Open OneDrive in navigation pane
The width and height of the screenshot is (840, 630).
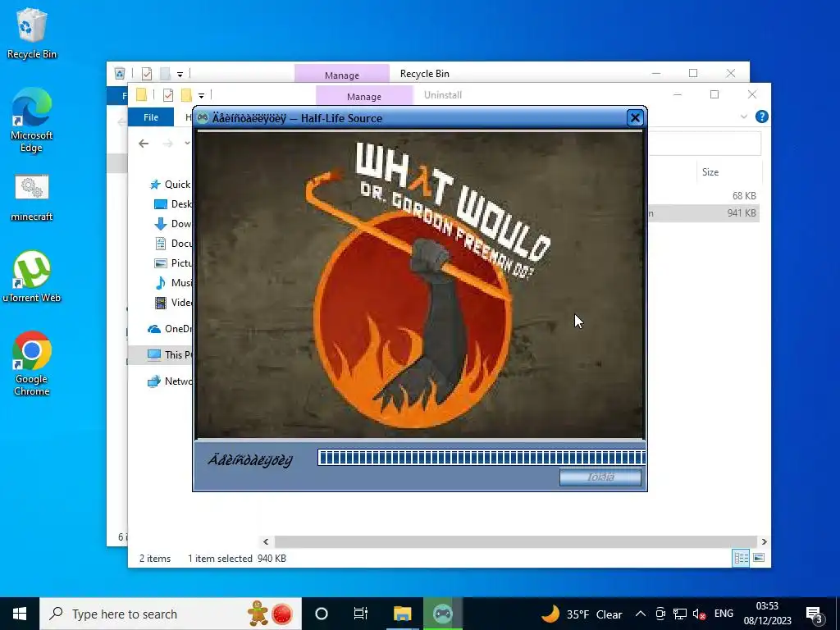(x=169, y=328)
